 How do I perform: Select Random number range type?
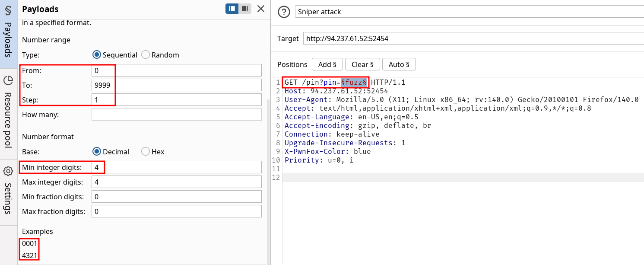pos(146,55)
